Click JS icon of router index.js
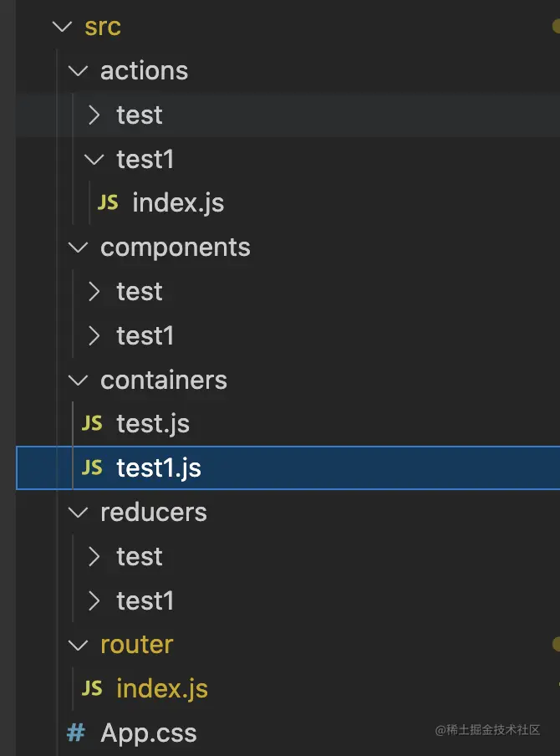The width and height of the screenshot is (560, 756). [x=92, y=688]
